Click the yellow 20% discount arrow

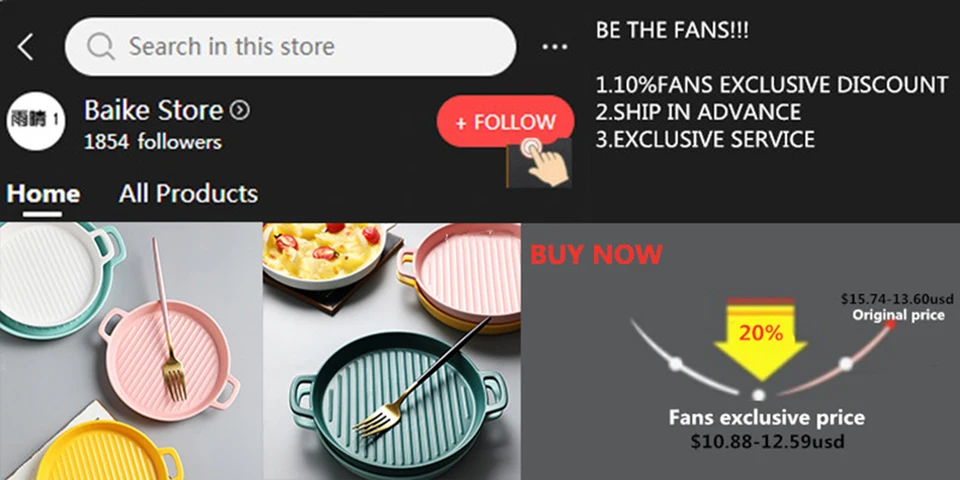(x=760, y=340)
